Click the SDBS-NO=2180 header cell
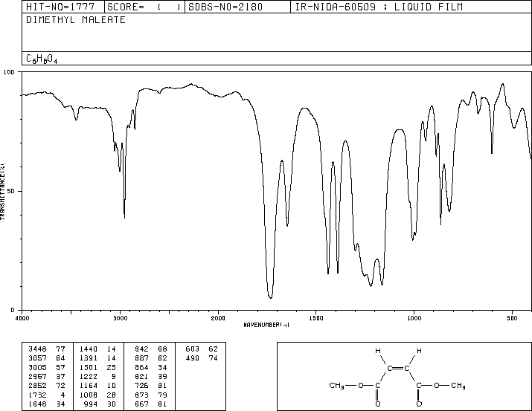 point(235,7)
